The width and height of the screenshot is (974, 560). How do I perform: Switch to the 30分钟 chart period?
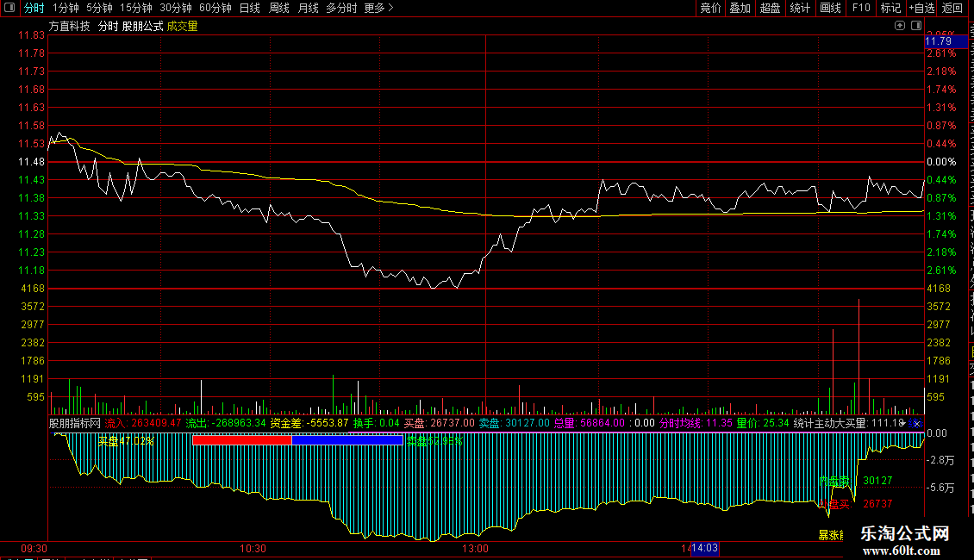click(x=176, y=8)
